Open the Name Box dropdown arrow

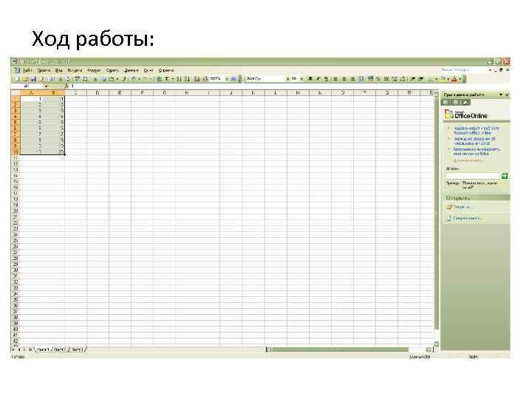point(46,86)
